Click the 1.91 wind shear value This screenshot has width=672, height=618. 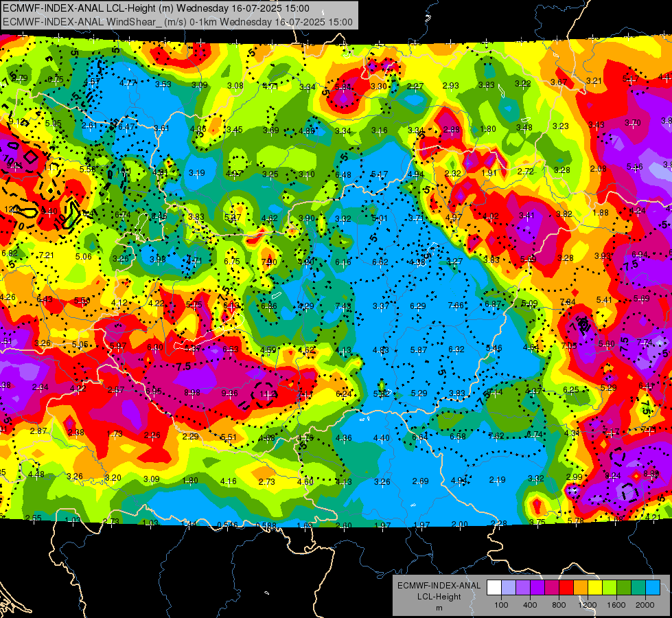489,173
